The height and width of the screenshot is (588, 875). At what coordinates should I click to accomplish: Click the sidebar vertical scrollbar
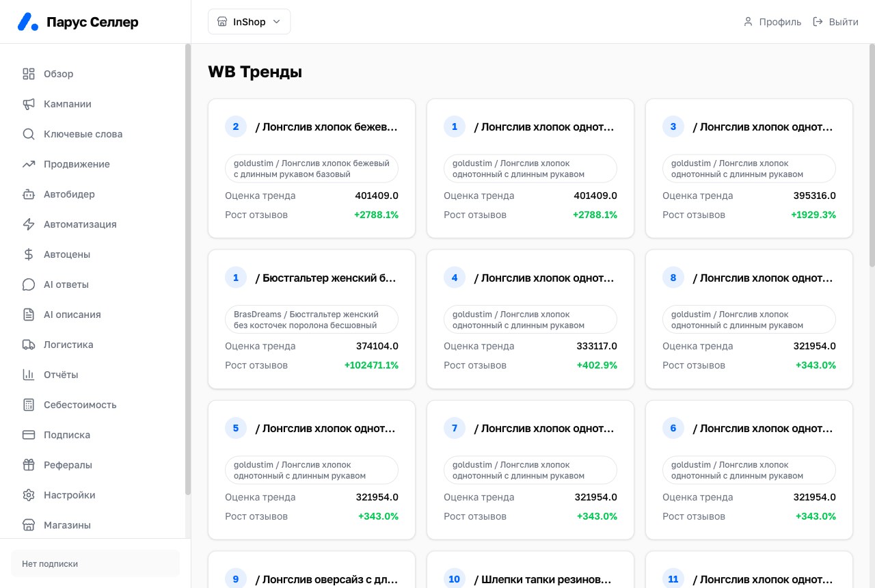click(188, 269)
